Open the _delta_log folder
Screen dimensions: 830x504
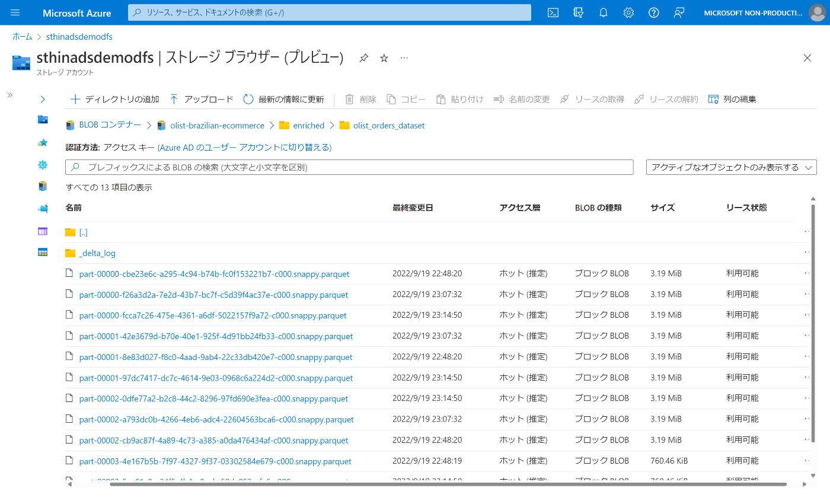coord(97,253)
